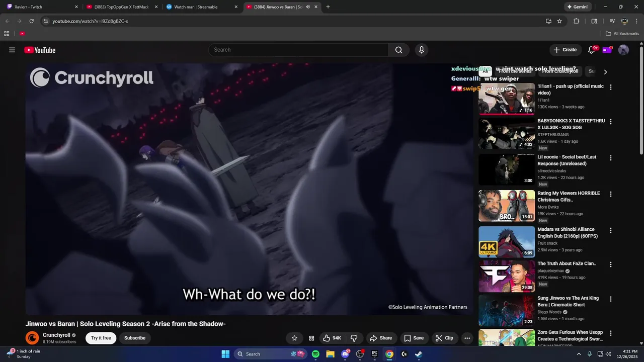
Task: Click the YouTube logo to go home
Action: [40, 50]
